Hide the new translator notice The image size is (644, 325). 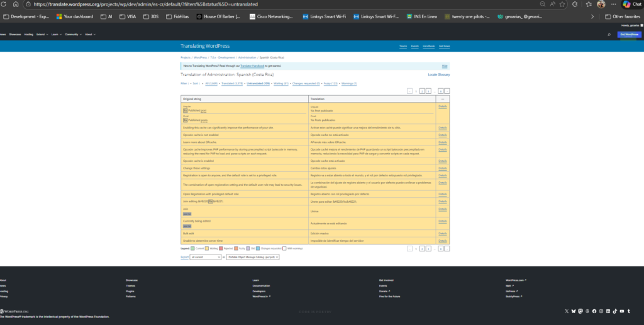444,66
